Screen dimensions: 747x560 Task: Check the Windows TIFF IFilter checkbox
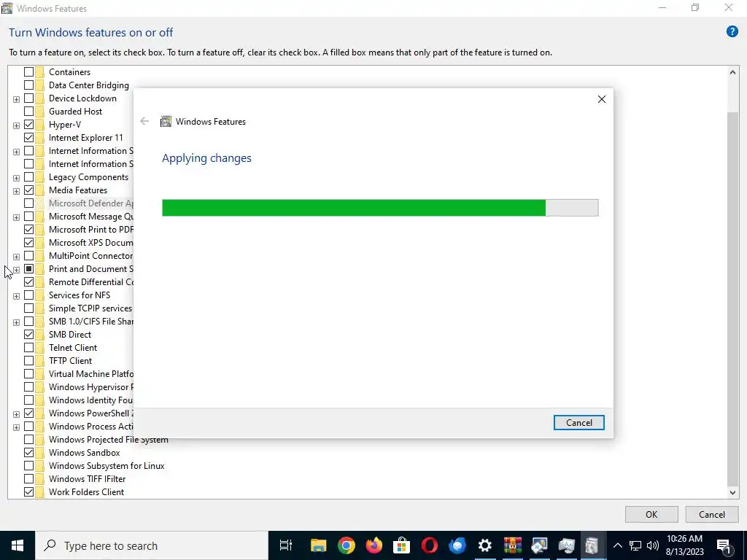(28, 478)
